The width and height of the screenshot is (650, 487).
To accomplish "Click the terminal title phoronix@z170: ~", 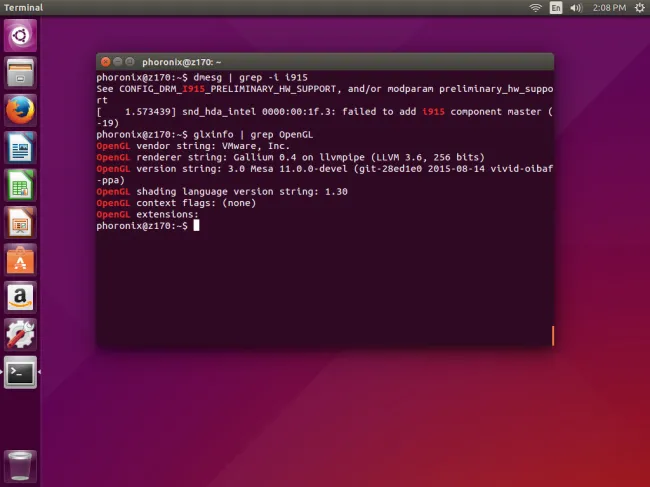I will tap(182, 62).
